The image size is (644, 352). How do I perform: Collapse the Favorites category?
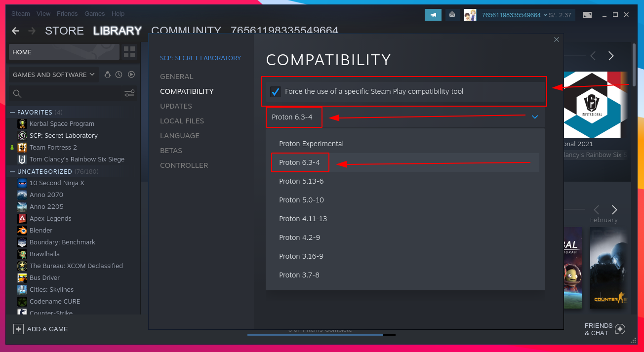click(12, 112)
